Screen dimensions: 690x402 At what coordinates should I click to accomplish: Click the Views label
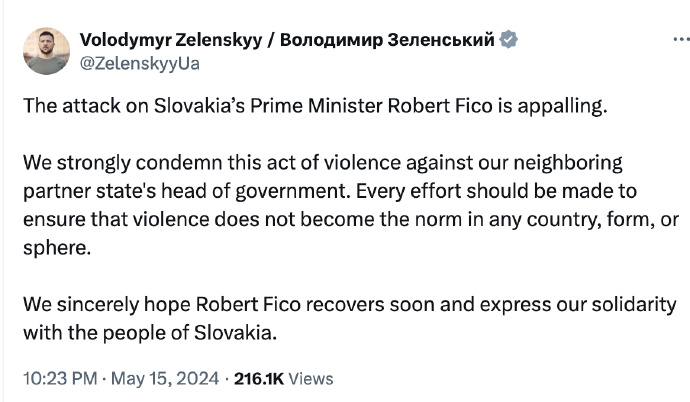[310, 379]
